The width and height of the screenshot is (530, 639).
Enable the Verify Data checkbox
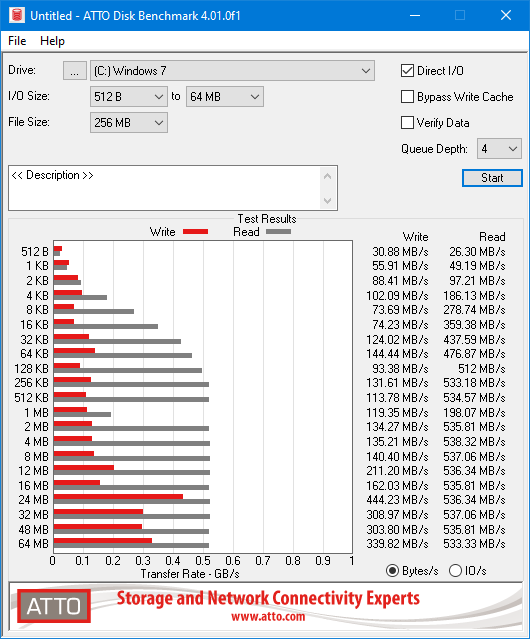click(407, 123)
